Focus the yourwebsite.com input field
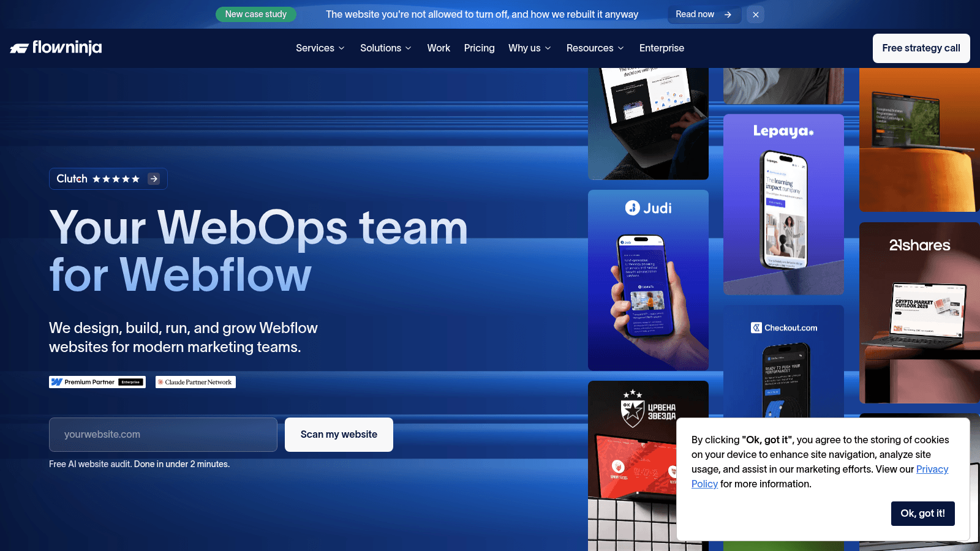 [163, 435]
